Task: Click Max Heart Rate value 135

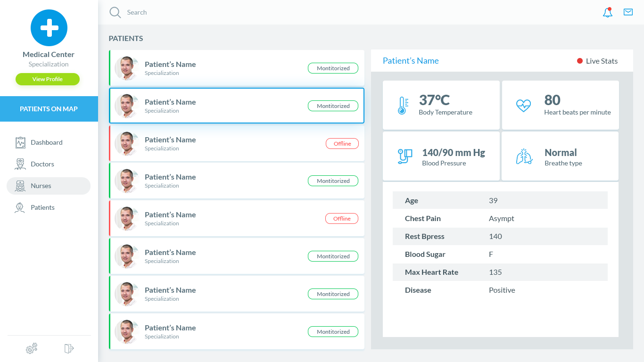Action: (x=495, y=272)
